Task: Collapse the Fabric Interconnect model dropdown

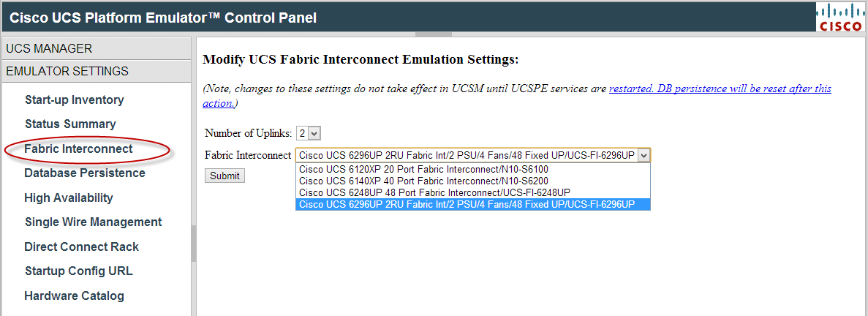Action: click(x=643, y=155)
